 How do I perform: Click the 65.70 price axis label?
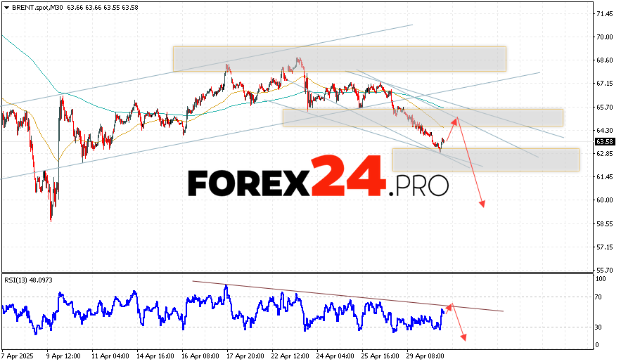[x=604, y=108]
